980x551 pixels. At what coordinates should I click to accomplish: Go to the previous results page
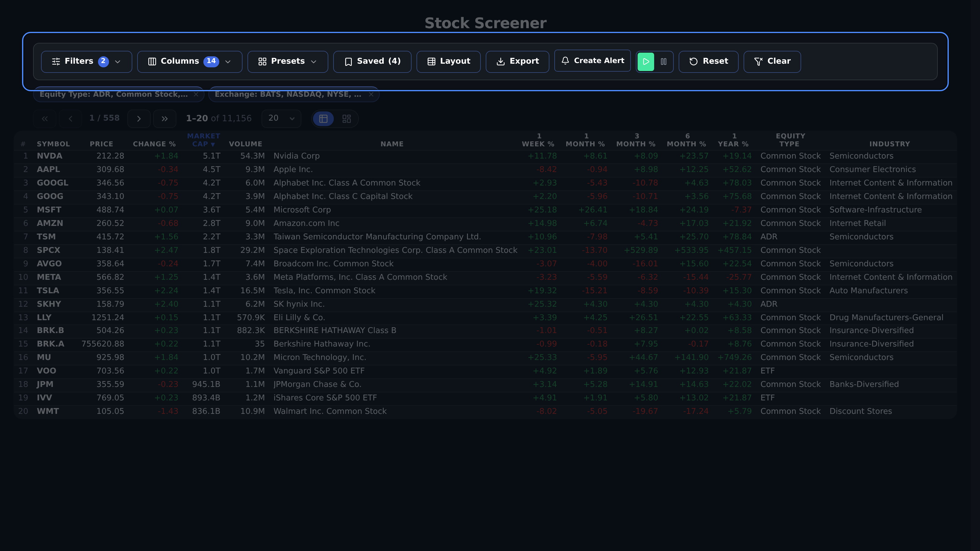click(70, 119)
